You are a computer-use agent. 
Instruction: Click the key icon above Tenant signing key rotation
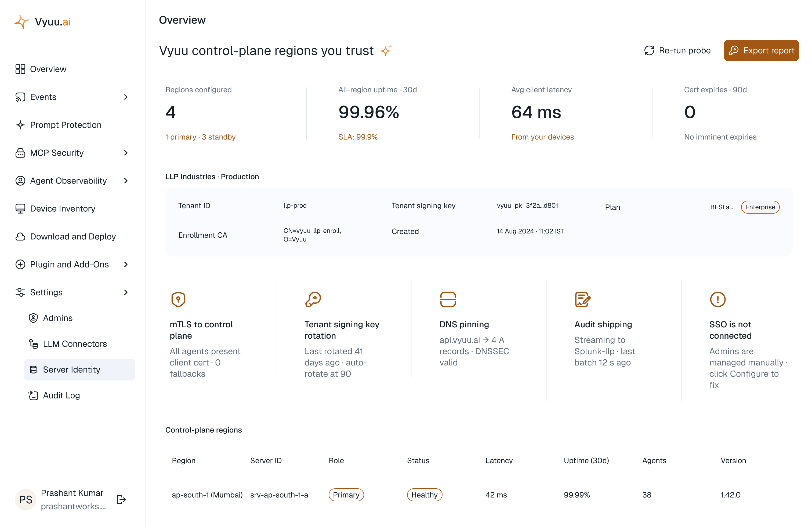pyautogui.click(x=313, y=300)
